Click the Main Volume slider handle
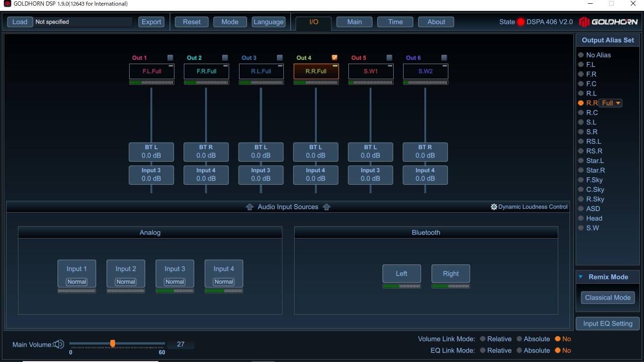 pyautogui.click(x=113, y=344)
